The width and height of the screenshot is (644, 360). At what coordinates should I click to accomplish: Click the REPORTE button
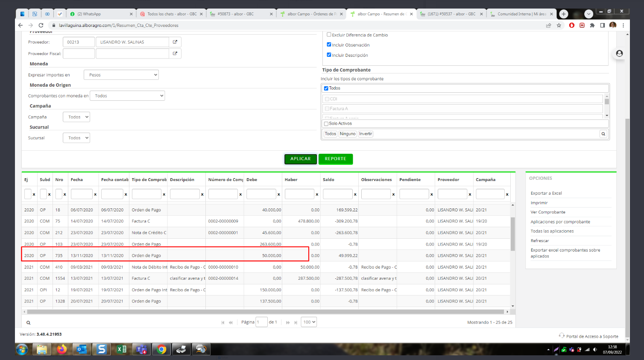pos(336,159)
